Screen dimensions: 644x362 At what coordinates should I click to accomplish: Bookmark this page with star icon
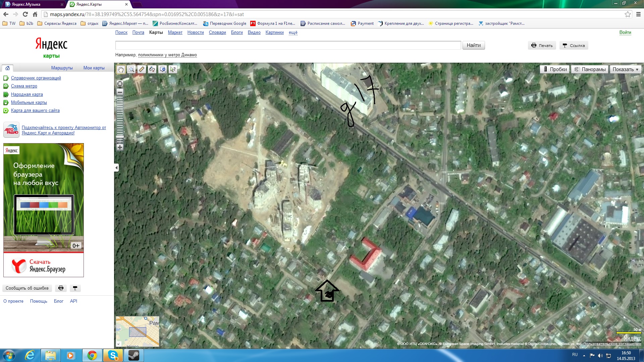(x=628, y=14)
